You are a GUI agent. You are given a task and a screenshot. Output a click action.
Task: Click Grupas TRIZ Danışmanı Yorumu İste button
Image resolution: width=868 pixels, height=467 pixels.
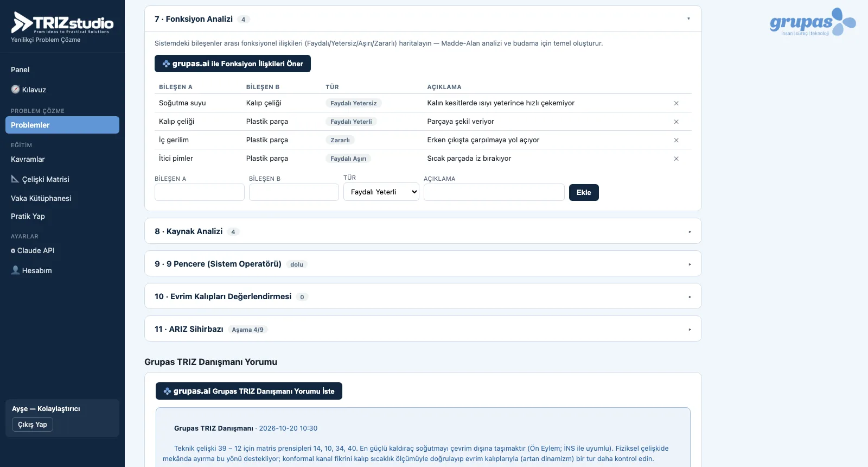249,391
